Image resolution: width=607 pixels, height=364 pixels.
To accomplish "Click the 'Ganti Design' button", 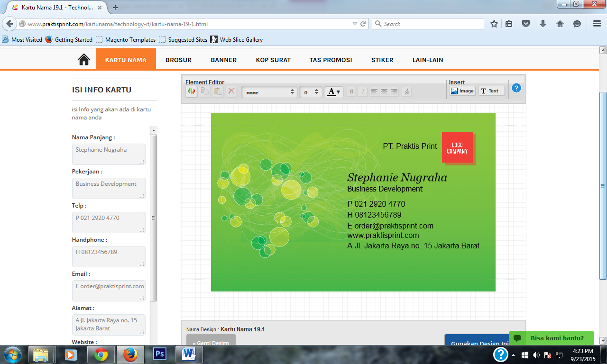I will click(211, 339).
